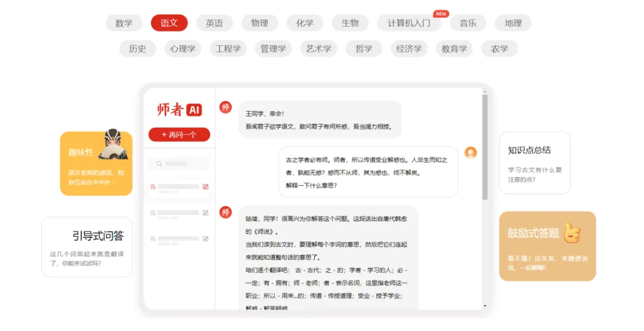Select the 语文 subject tab
The width and height of the screenshot is (644, 331).
click(x=169, y=23)
